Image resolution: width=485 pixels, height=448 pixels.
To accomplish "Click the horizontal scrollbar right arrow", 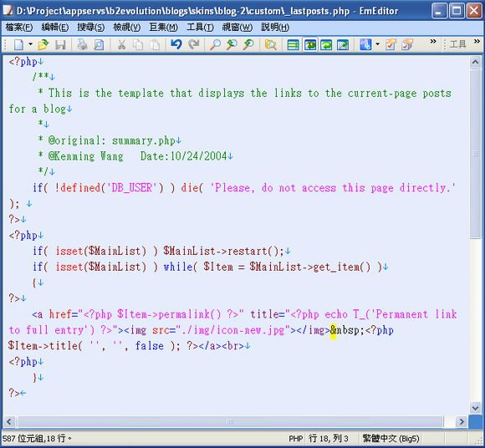I will point(462,421).
